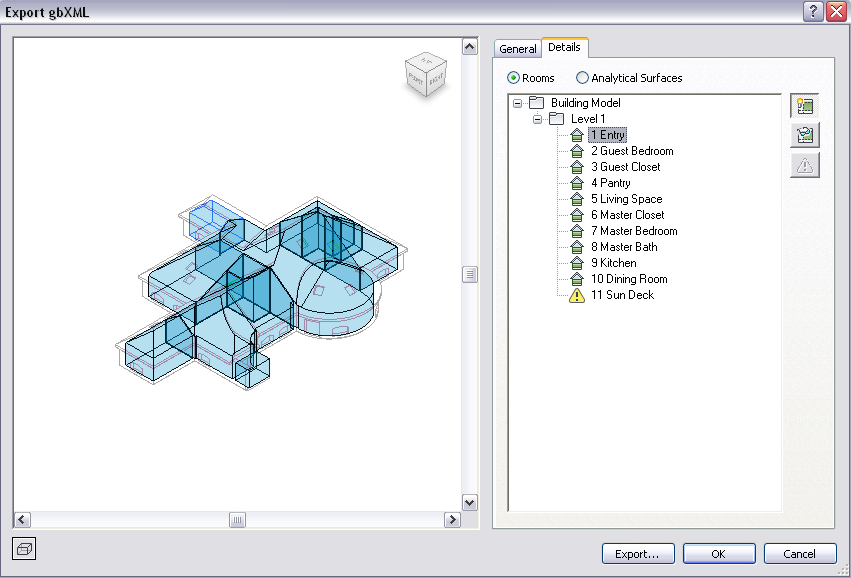Select 9 Kitchen in the tree

(x=614, y=263)
